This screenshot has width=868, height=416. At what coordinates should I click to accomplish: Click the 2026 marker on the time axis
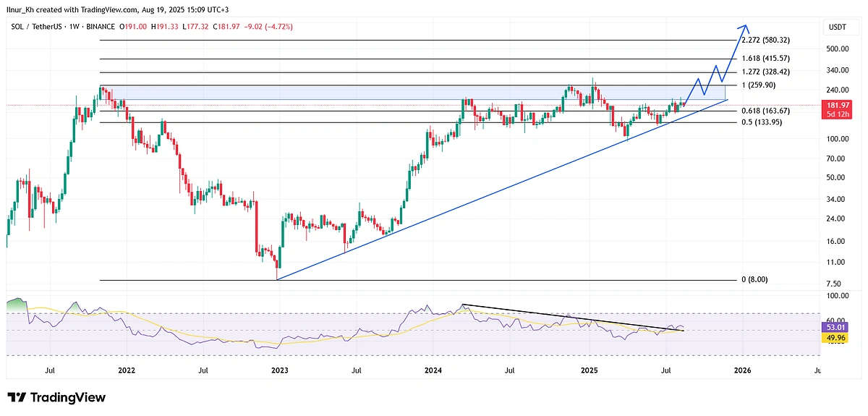[x=742, y=370]
